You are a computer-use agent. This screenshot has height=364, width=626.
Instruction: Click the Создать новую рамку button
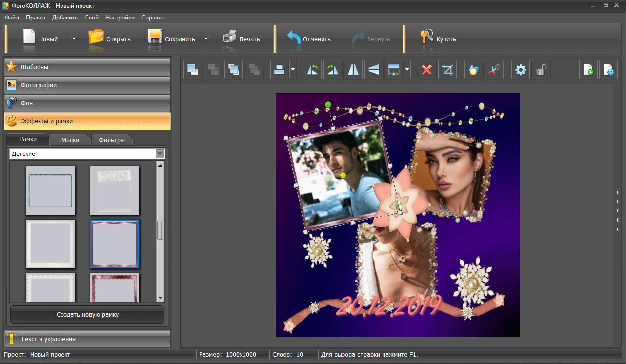click(87, 315)
